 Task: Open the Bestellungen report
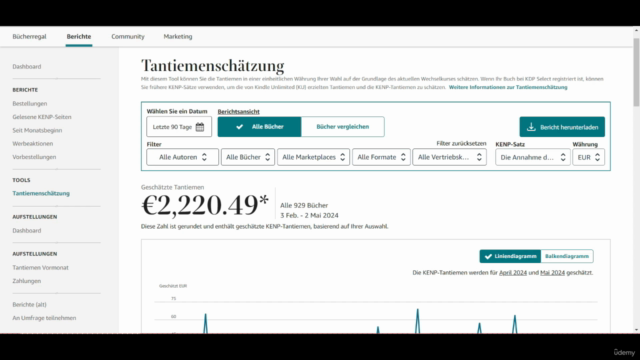click(29, 104)
